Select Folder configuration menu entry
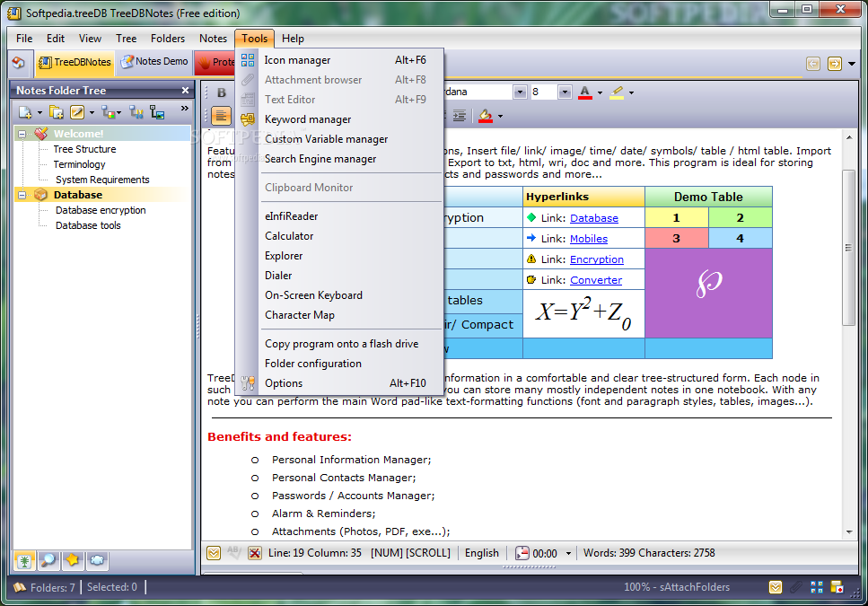The width and height of the screenshot is (868, 606). pos(312,364)
